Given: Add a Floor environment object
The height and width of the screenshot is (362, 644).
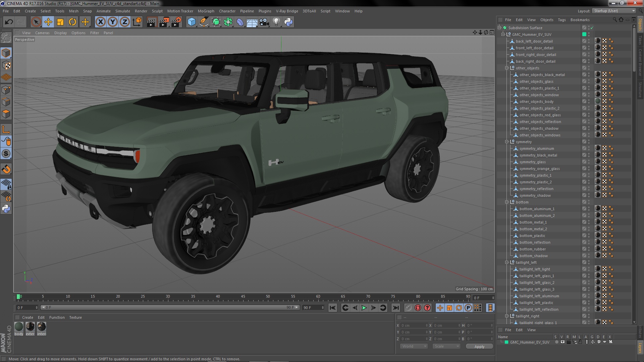Looking at the screenshot, I should [x=252, y=22].
